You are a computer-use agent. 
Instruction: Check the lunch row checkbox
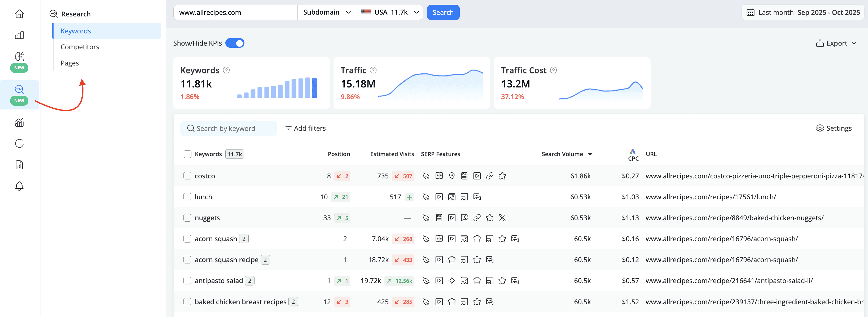(x=187, y=197)
